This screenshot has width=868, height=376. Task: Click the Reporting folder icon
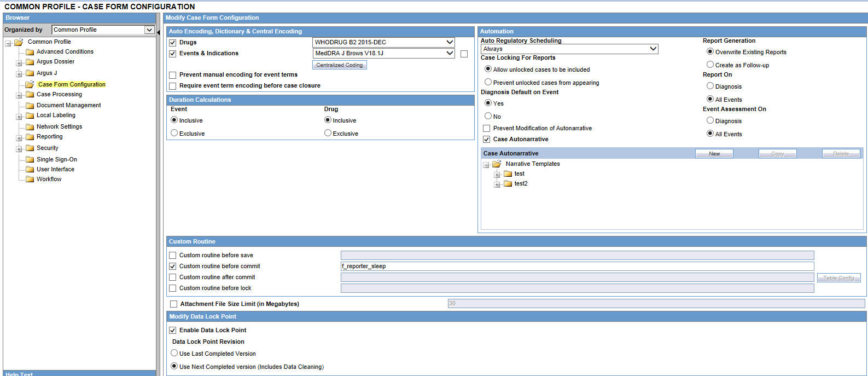click(30, 137)
